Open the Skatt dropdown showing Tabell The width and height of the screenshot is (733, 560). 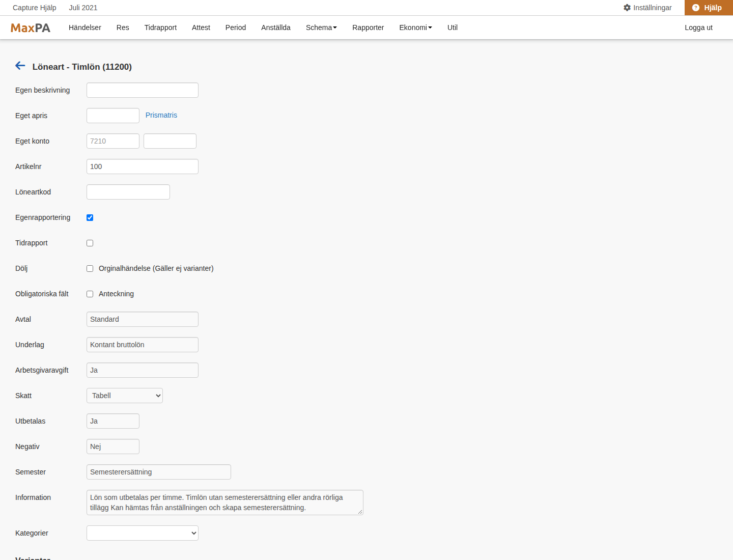(x=125, y=396)
